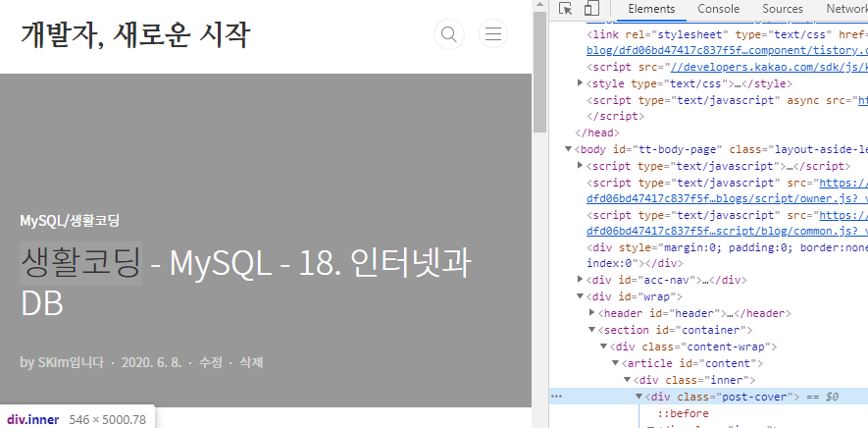The height and width of the screenshot is (428, 868).
Task: Click the 수정 edit link
Action: point(210,362)
